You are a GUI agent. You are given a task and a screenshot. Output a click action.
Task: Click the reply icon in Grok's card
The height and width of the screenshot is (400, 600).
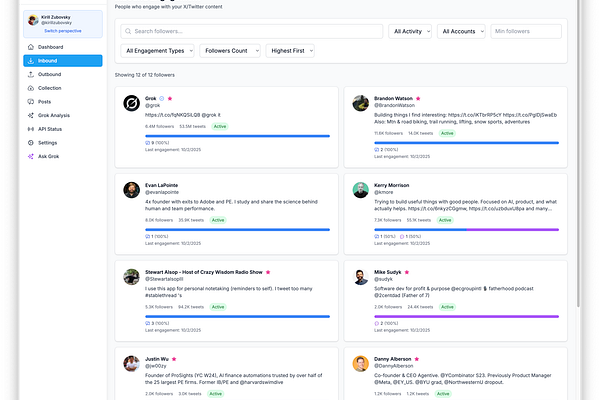pyautogui.click(x=147, y=143)
